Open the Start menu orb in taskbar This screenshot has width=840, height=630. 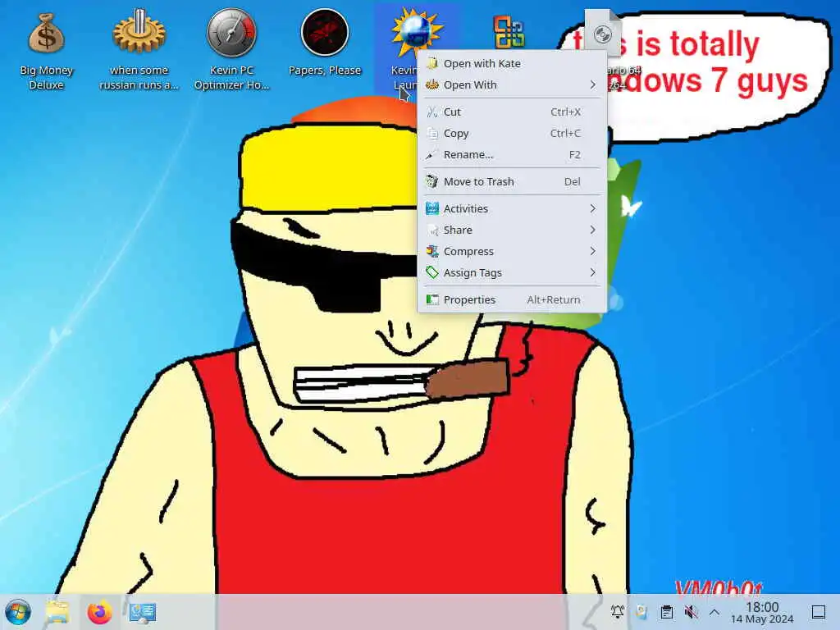pos(18,612)
